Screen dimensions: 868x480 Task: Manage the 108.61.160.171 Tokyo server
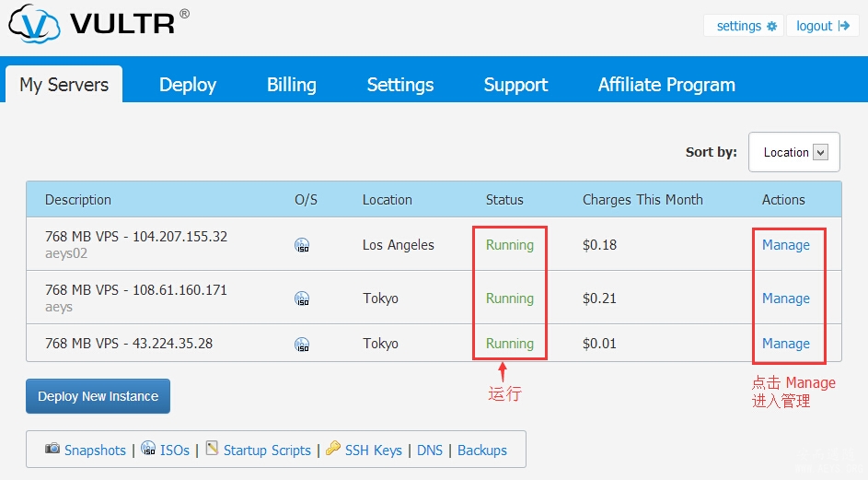tap(785, 299)
